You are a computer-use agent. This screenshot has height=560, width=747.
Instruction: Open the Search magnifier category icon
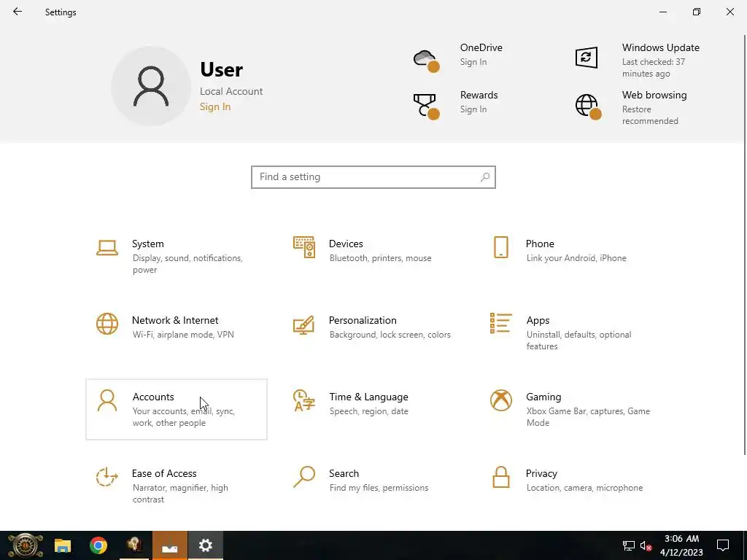click(304, 477)
